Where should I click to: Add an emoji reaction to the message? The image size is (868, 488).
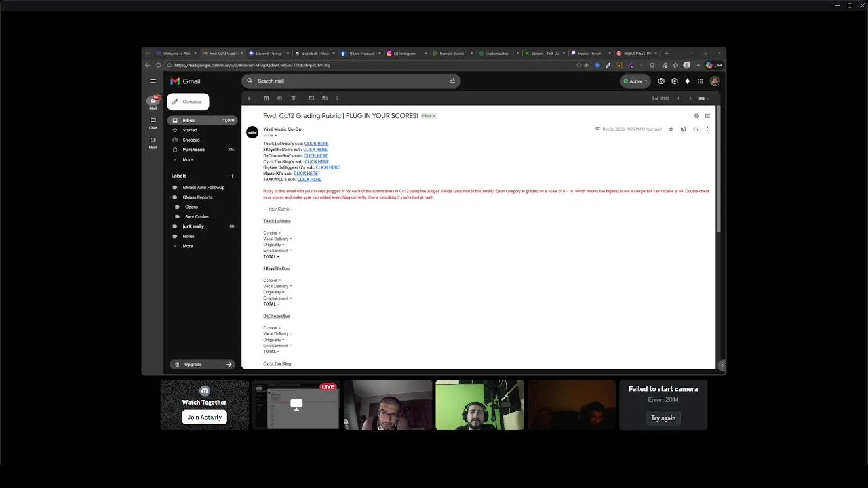[683, 129]
